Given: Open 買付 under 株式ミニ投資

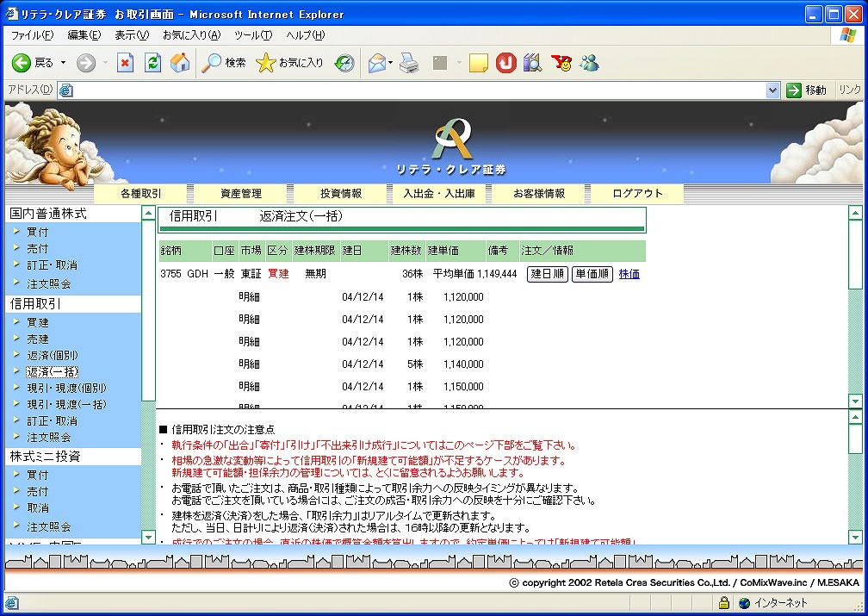Looking at the screenshot, I should point(38,475).
